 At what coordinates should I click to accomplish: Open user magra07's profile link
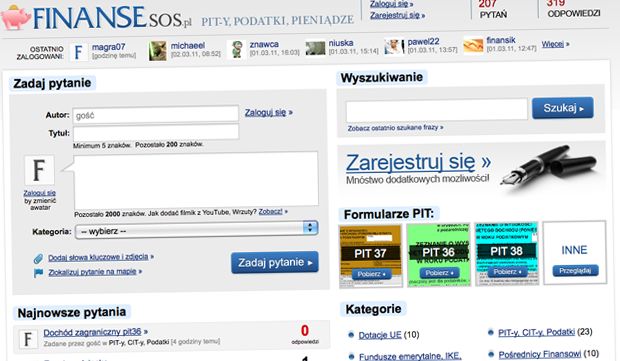(108, 47)
